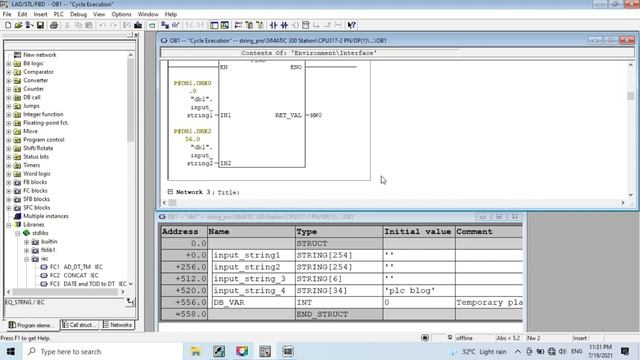Image resolution: width=640 pixels, height=360 pixels.
Task: Switch to the Call structure tab
Action: coord(80,325)
